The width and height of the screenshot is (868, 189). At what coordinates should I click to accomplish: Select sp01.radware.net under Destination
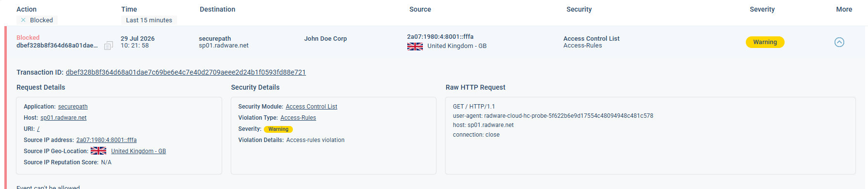pos(224,46)
